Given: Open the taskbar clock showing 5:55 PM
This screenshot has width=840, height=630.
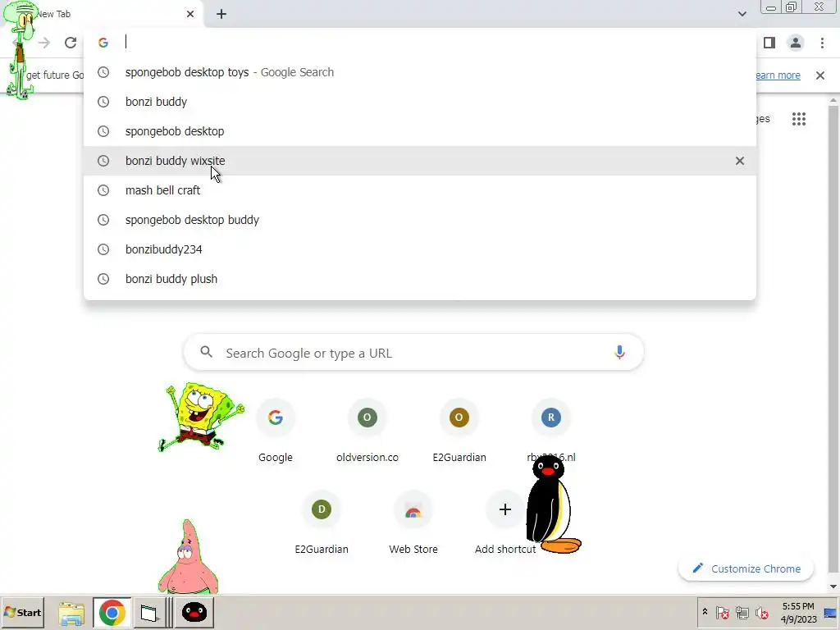Looking at the screenshot, I should point(798,613).
